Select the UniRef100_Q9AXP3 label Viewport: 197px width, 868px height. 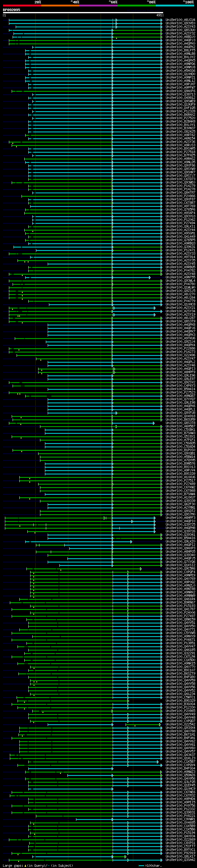point(180,548)
